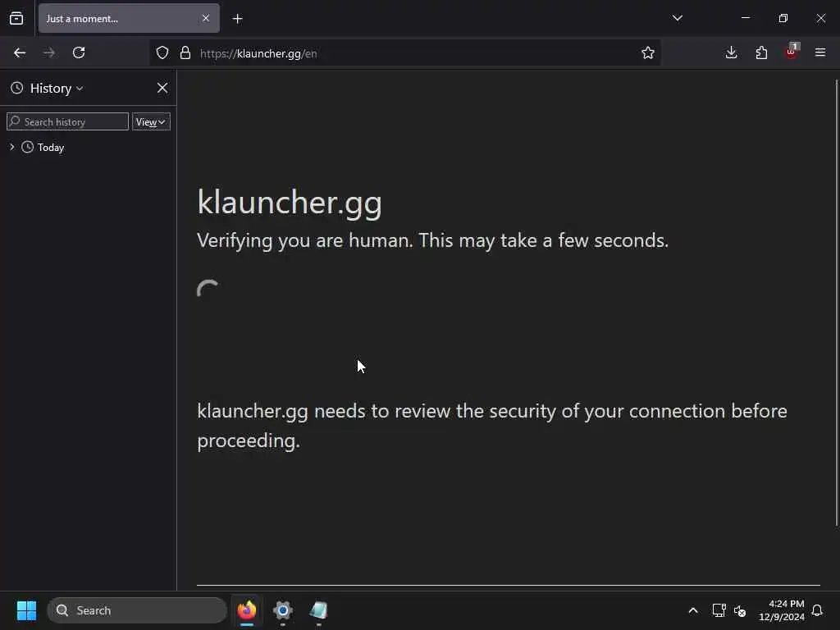
Task: Open the Firefox application menu
Action: pyautogui.click(x=820, y=52)
